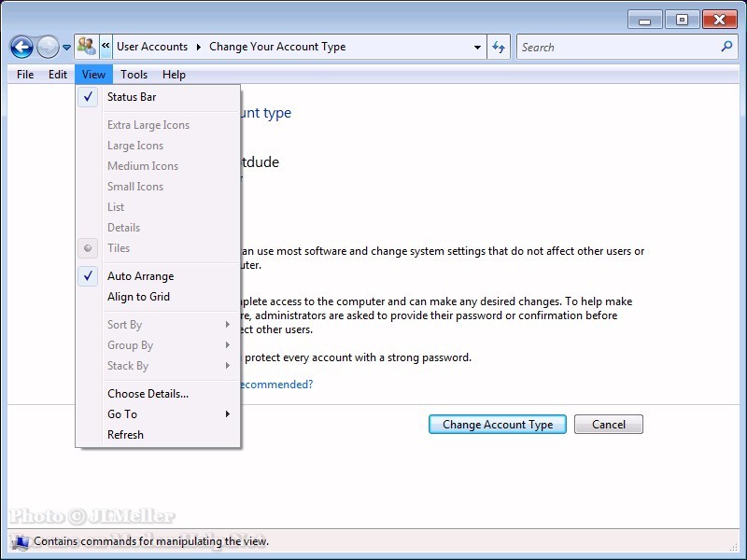Open the recent pages dropdown arrow
Image resolution: width=747 pixels, height=560 pixels.
point(66,48)
